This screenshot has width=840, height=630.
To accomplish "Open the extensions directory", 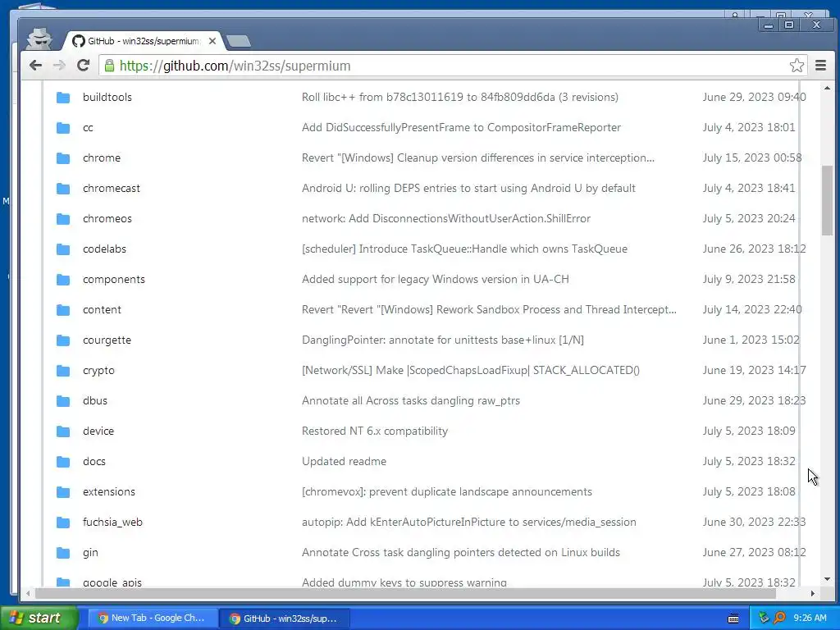I will click(109, 492).
